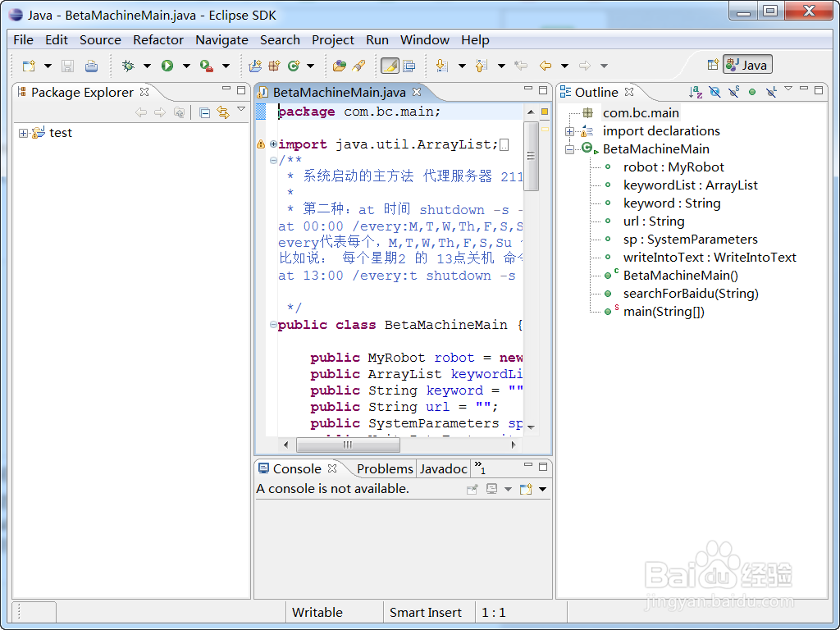The height and width of the screenshot is (630, 840).
Task: Click the green Run button icon
Action: point(167,66)
